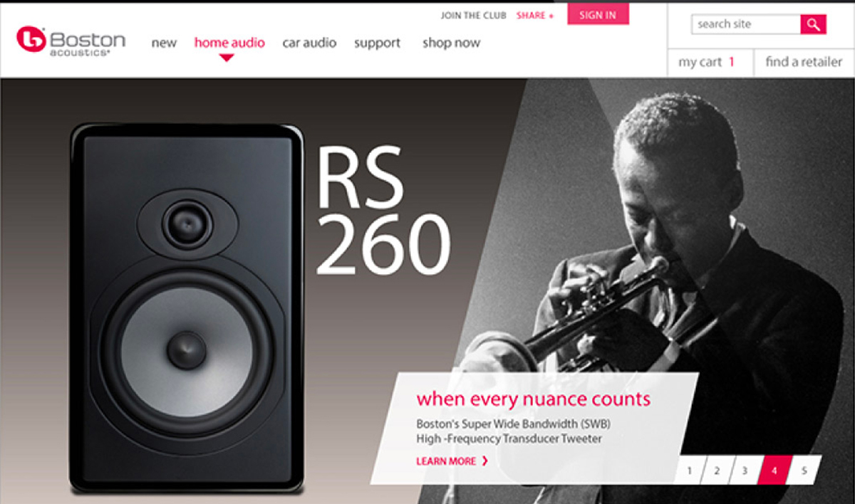Select slide 5 in carousel pager

coord(804,471)
